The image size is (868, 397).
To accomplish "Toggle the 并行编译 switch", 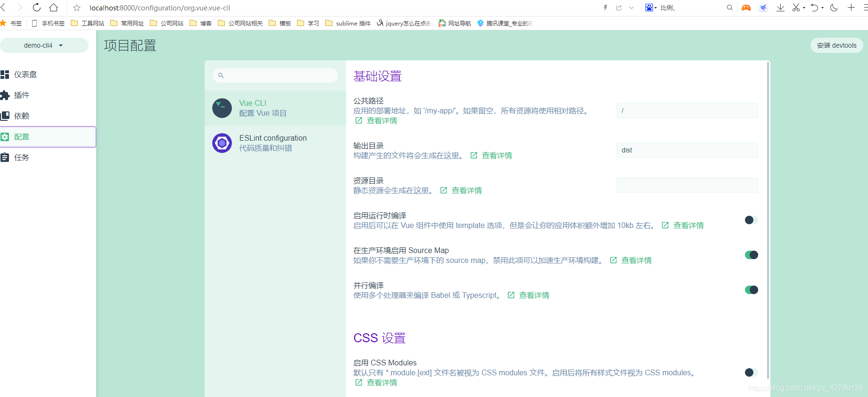I will (x=751, y=290).
